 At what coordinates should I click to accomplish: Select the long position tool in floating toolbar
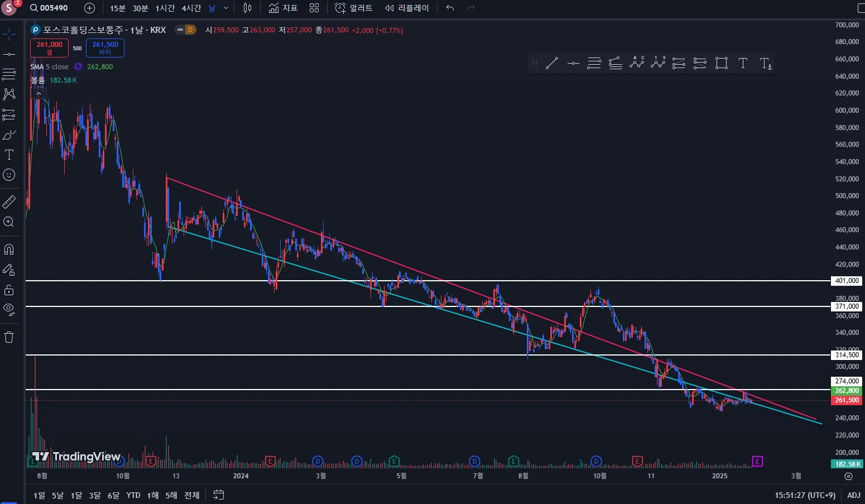pos(679,64)
